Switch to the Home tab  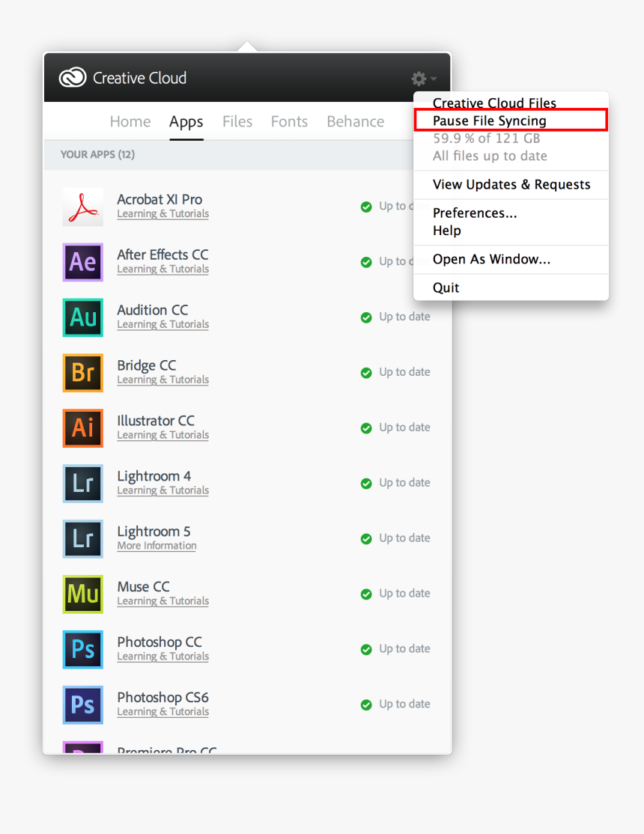tap(130, 121)
